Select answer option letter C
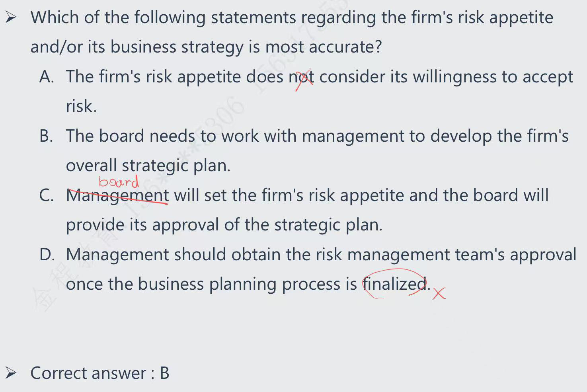587x392 pixels. click(47, 195)
